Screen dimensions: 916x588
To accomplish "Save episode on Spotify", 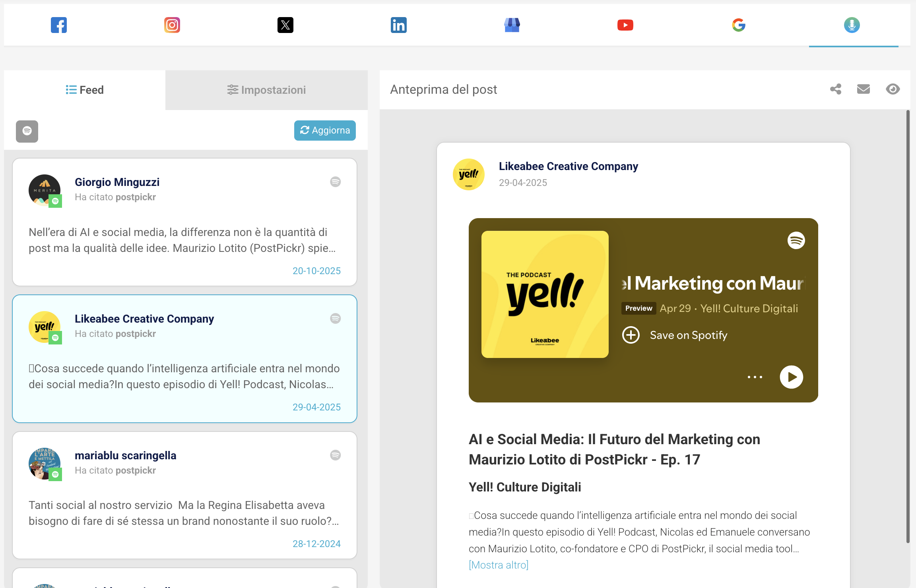I will (675, 335).
